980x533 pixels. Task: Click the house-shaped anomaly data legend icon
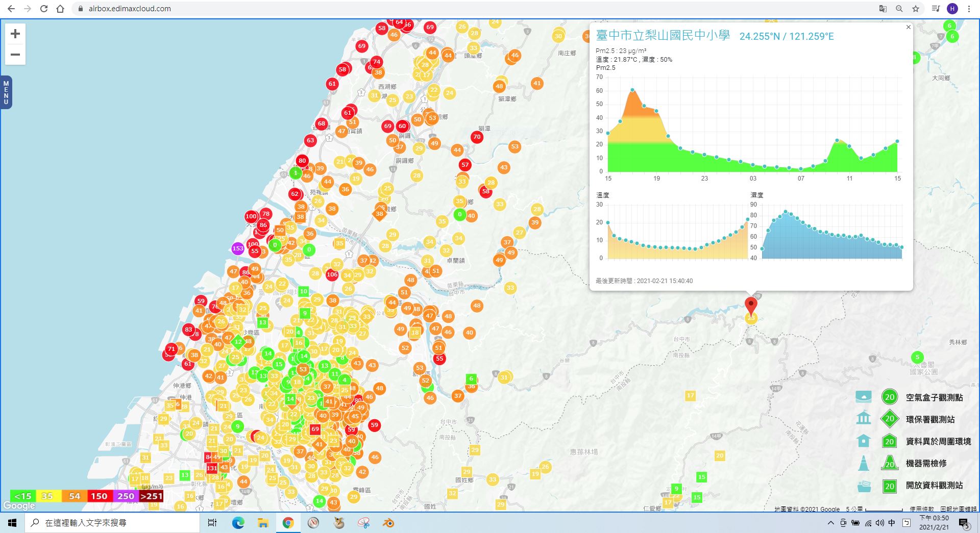point(864,441)
